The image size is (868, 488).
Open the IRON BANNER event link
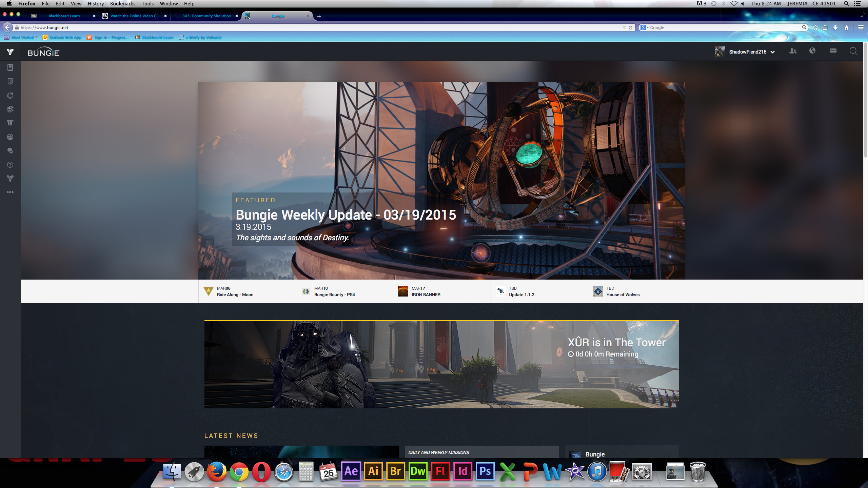pos(426,294)
